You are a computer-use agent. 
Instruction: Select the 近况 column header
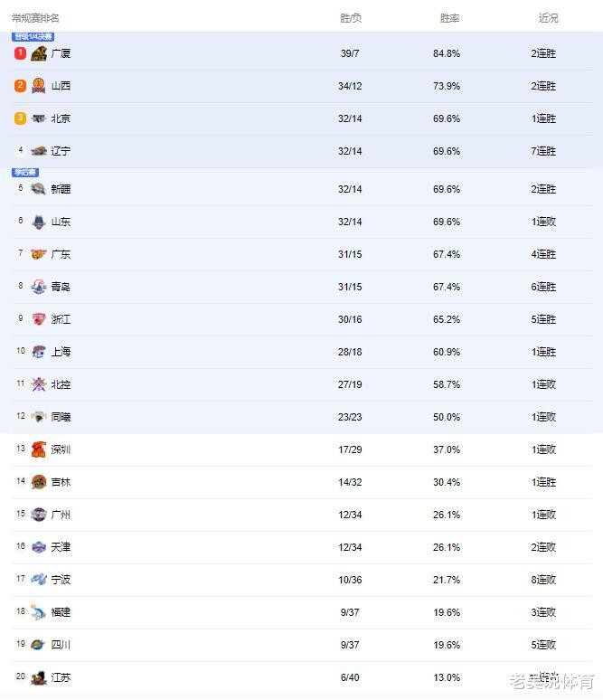(x=548, y=18)
